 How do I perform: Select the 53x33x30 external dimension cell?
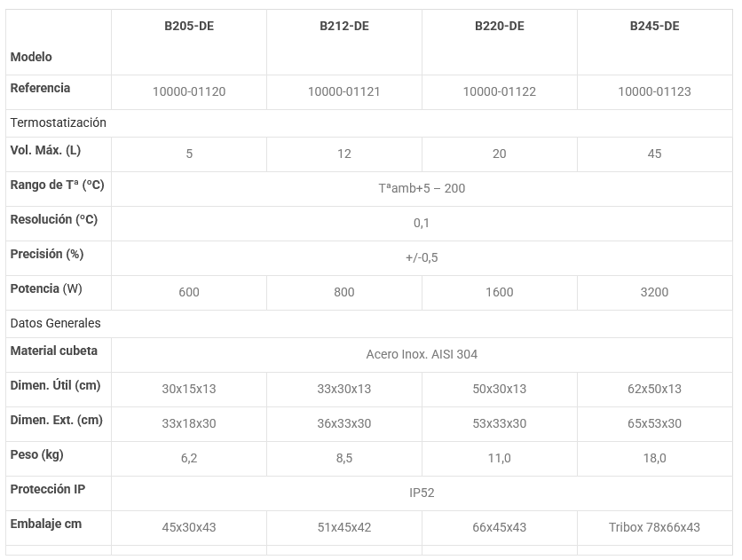[500, 423]
